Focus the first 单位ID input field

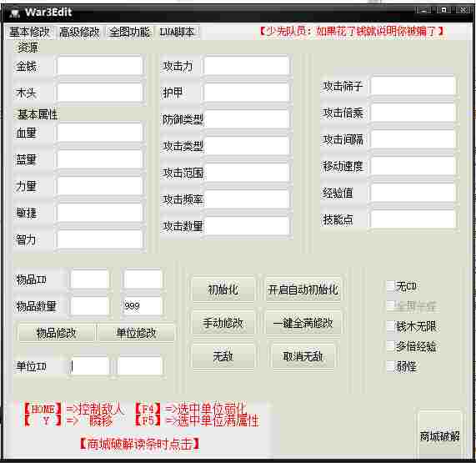coord(89,366)
